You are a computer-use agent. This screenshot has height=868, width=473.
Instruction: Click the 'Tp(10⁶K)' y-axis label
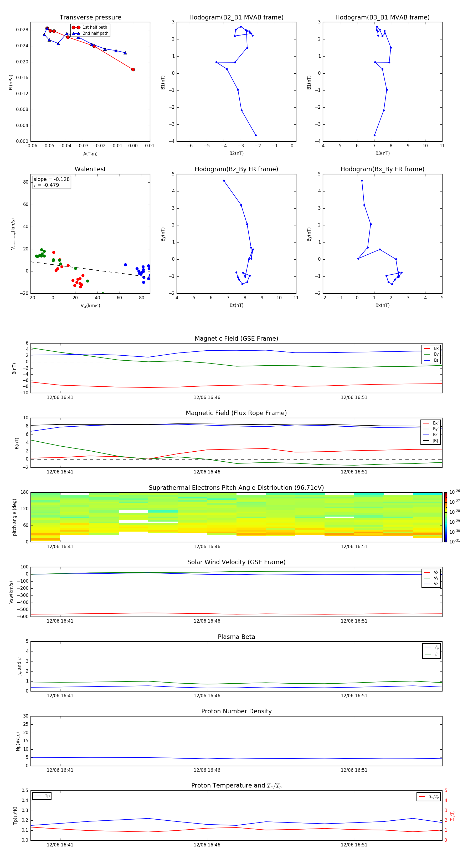(16, 815)
